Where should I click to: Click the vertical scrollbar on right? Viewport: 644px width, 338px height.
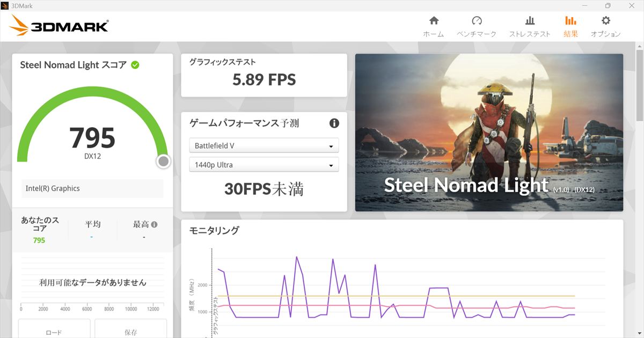(639, 86)
